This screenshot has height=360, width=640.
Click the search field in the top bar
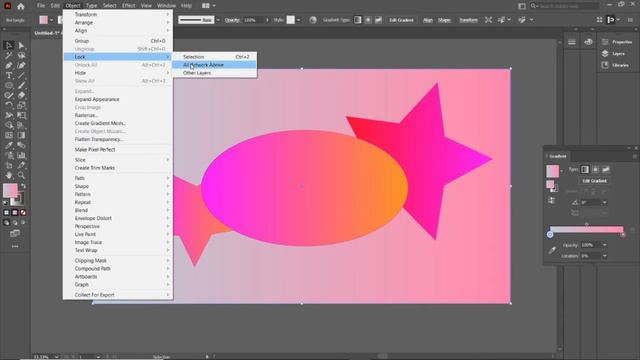564,6
